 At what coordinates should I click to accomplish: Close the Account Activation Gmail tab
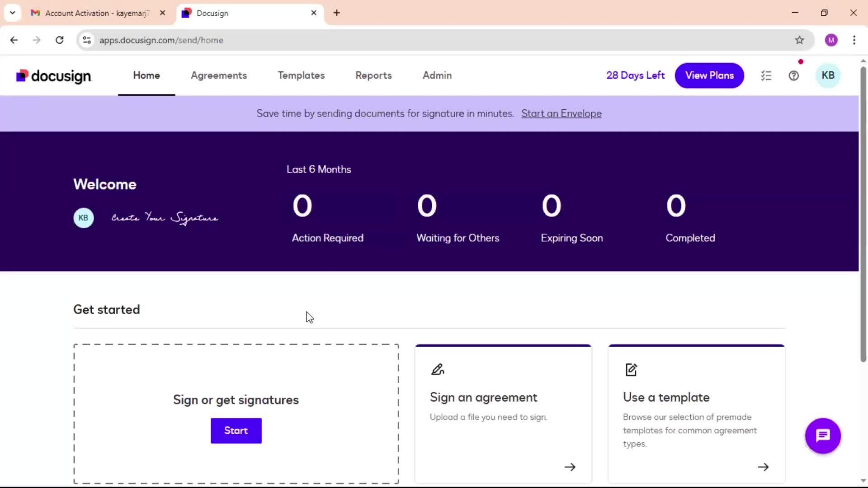point(163,13)
